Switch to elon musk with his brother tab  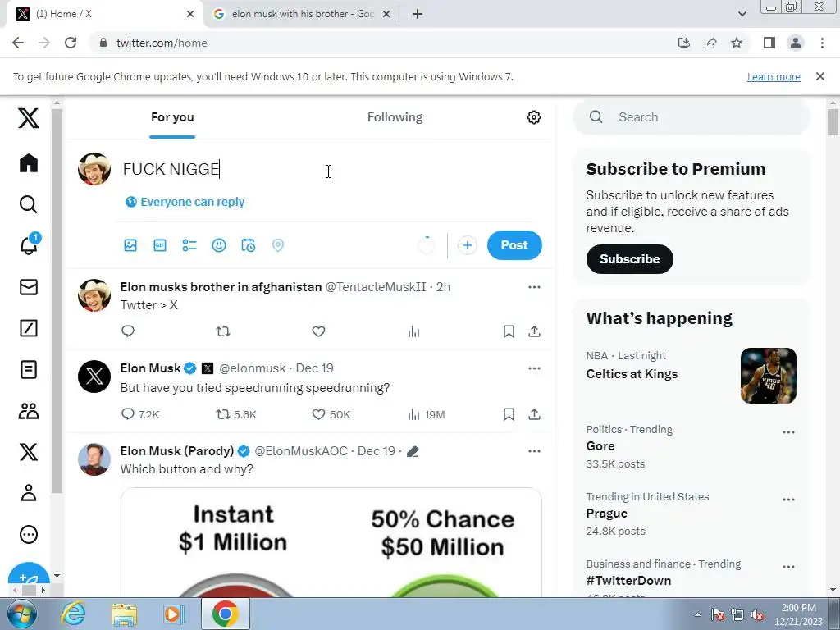pyautogui.click(x=301, y=14)
